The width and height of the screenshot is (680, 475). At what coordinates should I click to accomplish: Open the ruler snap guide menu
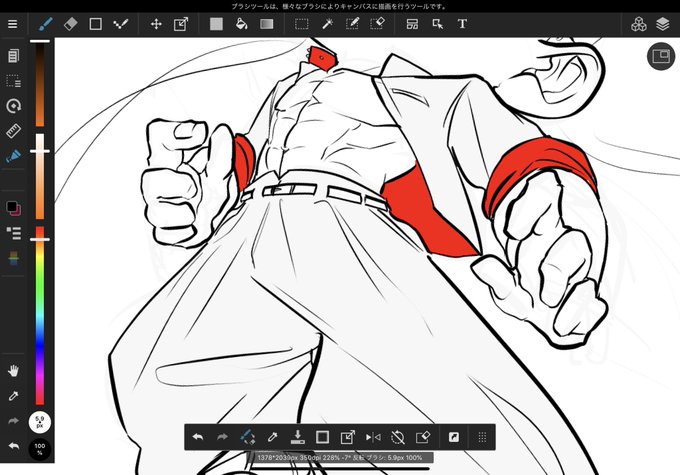pyautogui.click(x=13, y=131)
